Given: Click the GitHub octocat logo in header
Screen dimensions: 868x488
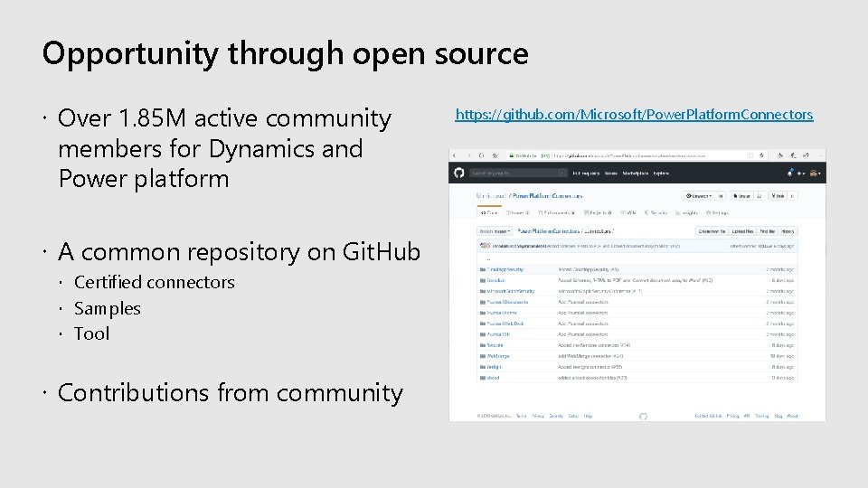Looking at the screenshot, I should click(459, 174).
